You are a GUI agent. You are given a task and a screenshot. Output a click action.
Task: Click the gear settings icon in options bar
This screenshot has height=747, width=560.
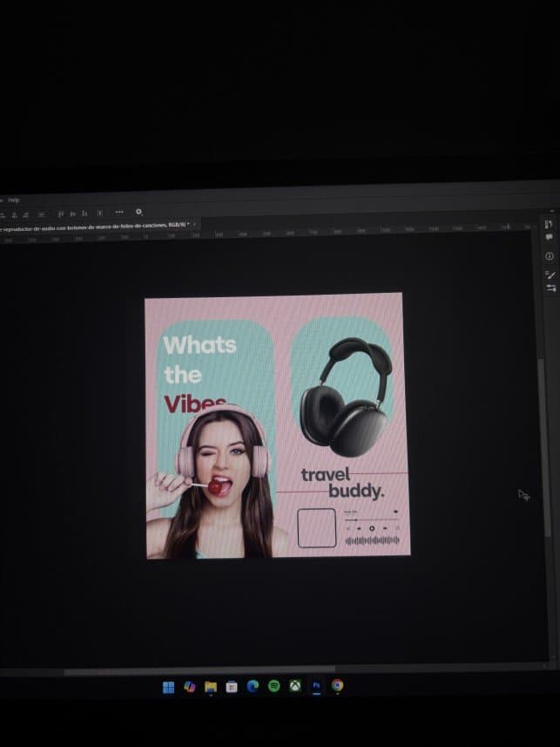(x=138, y=212)
